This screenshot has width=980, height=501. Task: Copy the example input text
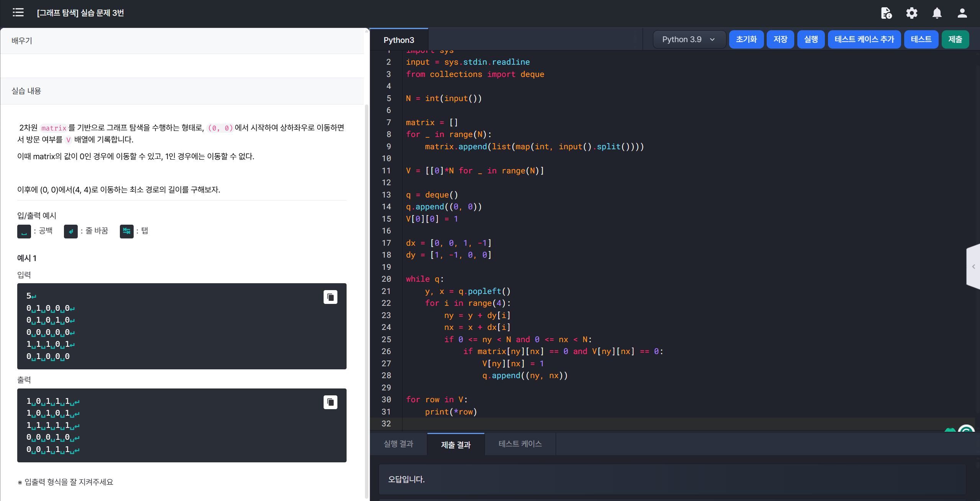click(330, 297)
